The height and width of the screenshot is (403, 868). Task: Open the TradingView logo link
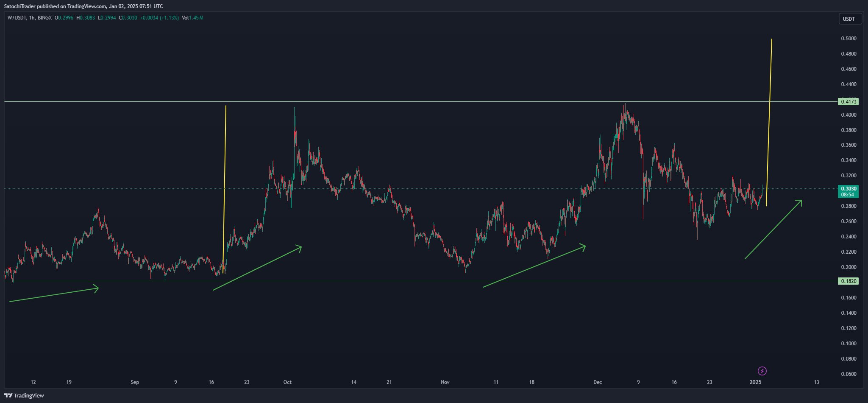(24, 395)
